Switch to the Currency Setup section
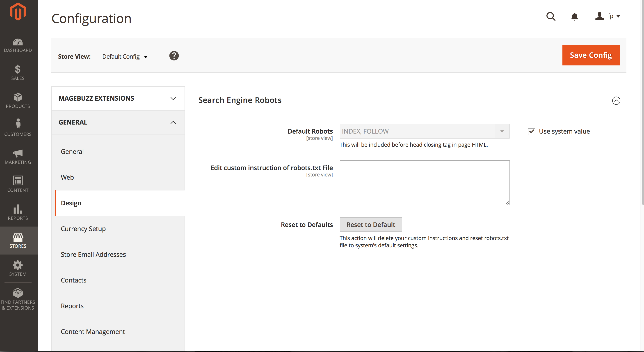644x352 pixels. point(83,229)
